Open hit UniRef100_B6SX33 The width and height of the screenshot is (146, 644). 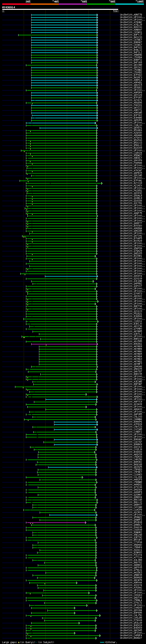point(131,37)
